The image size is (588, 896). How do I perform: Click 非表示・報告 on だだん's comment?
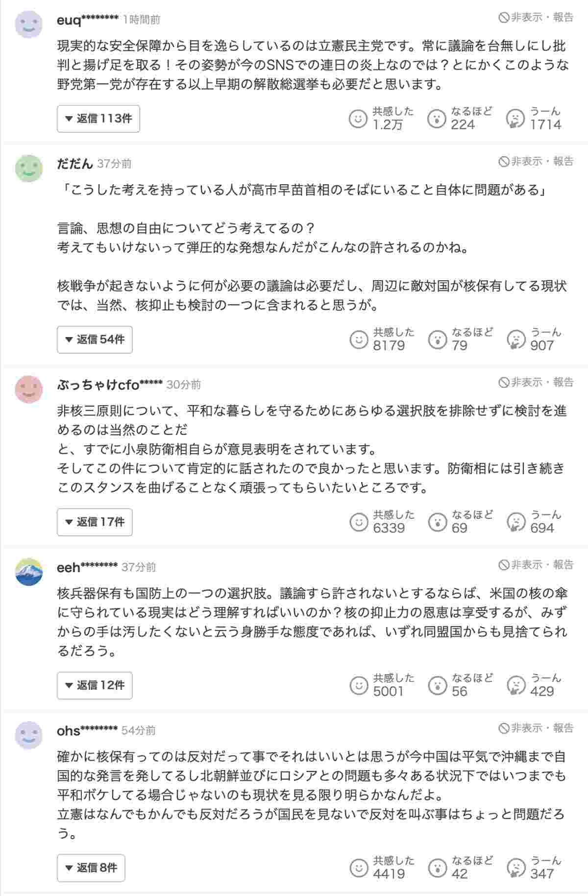pyautogui.click(x=536, y=162)
